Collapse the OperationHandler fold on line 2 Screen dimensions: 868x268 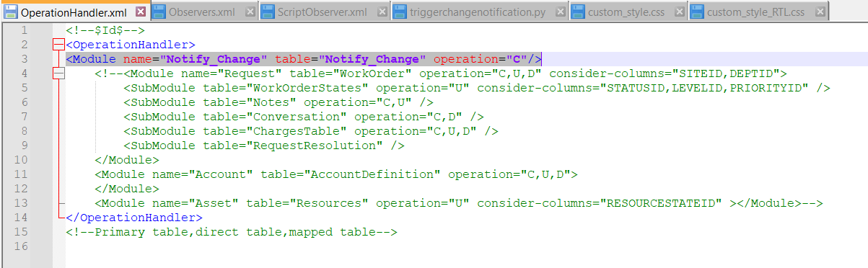coord(58,45)
